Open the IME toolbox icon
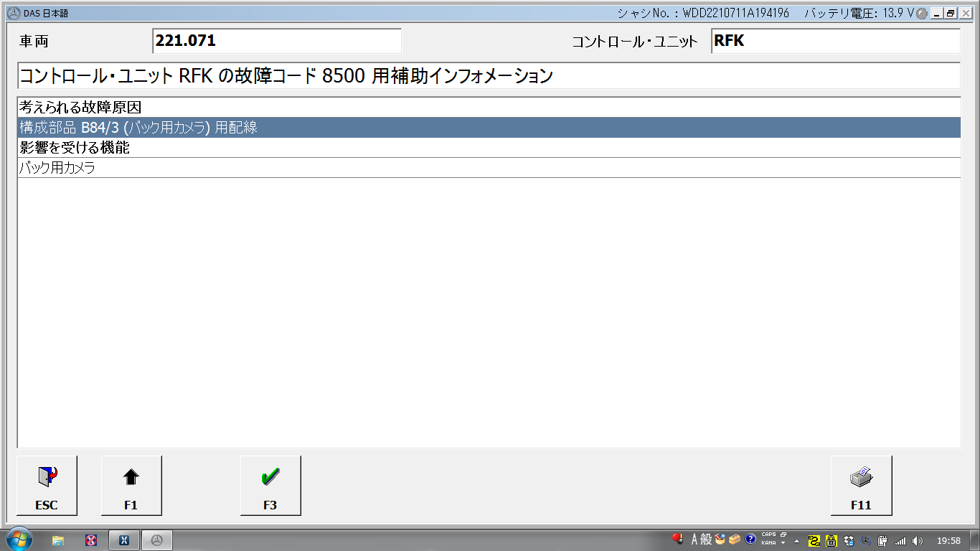The height and width of the screenshot is (551, 980). (x=735, y=540)
